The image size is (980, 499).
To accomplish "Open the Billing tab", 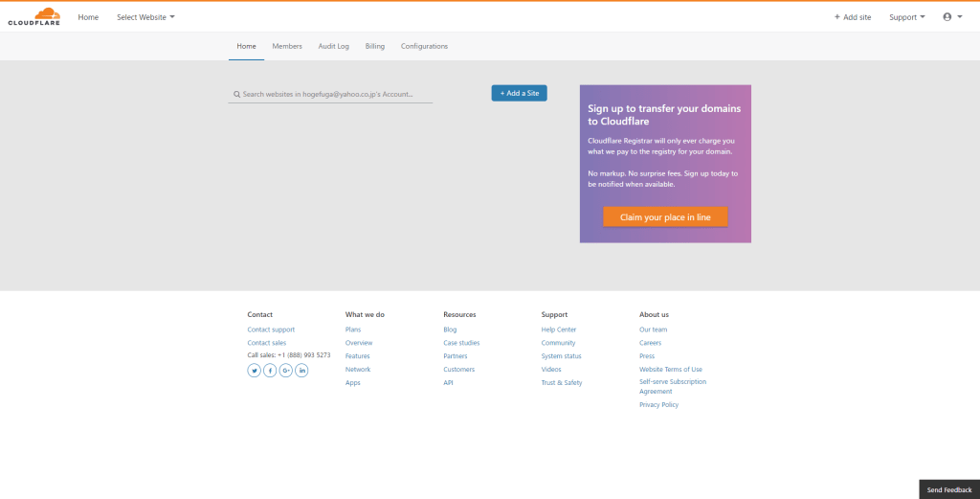I will (x=375, y=46).
